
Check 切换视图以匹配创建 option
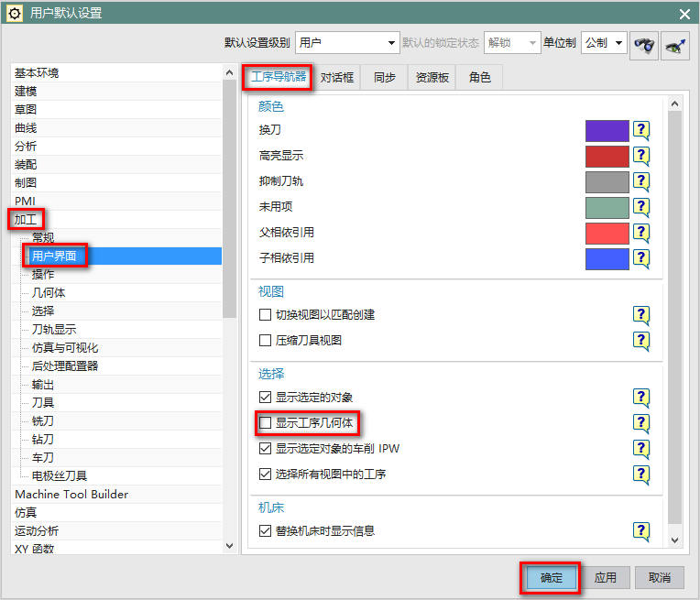265,315
